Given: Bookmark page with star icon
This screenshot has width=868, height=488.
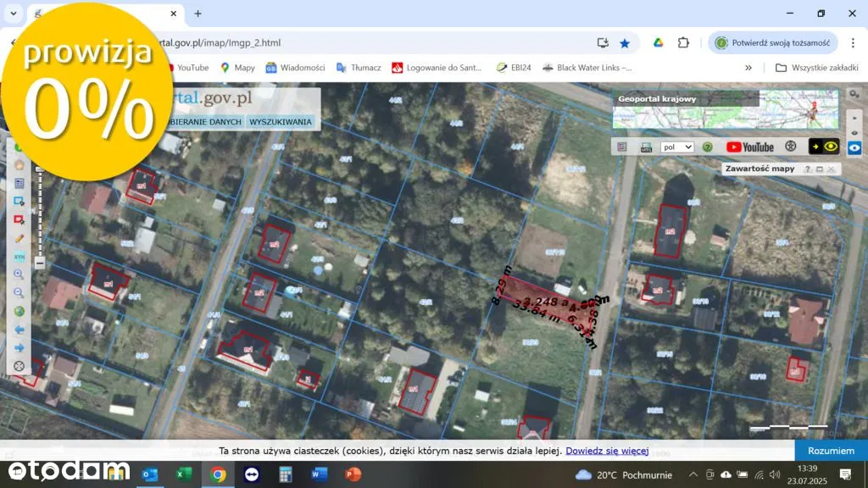Looking at the screenshot, I should click(x=625, y=42).
